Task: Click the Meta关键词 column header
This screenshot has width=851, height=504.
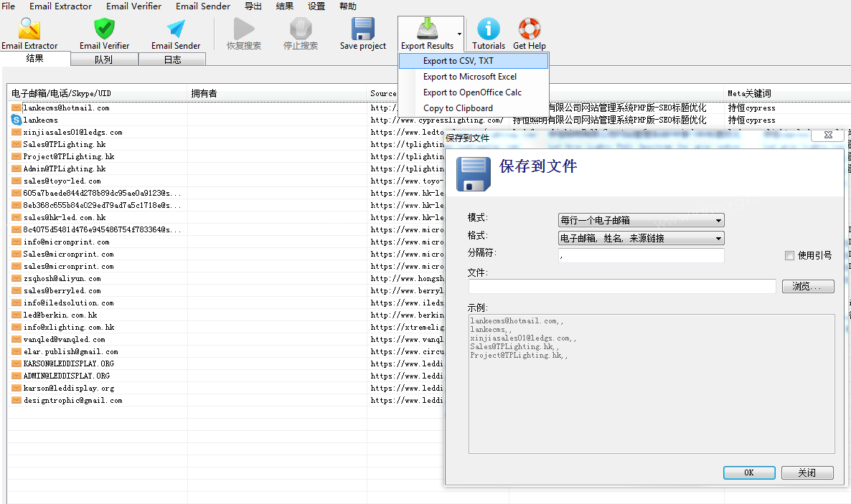Action: pos(787,93)
